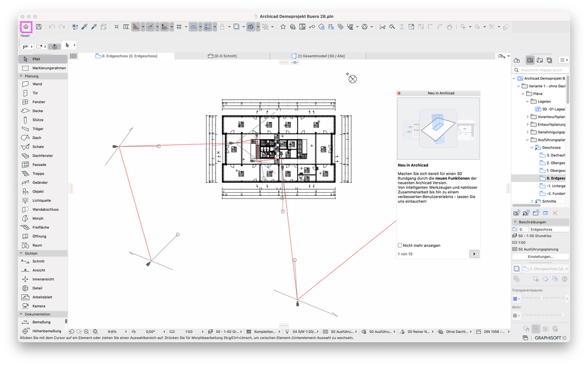Switch to the '0. Erdgeschoss' tab
The width and height of the screenshot is (588, 366).
(x=127, y=56)
